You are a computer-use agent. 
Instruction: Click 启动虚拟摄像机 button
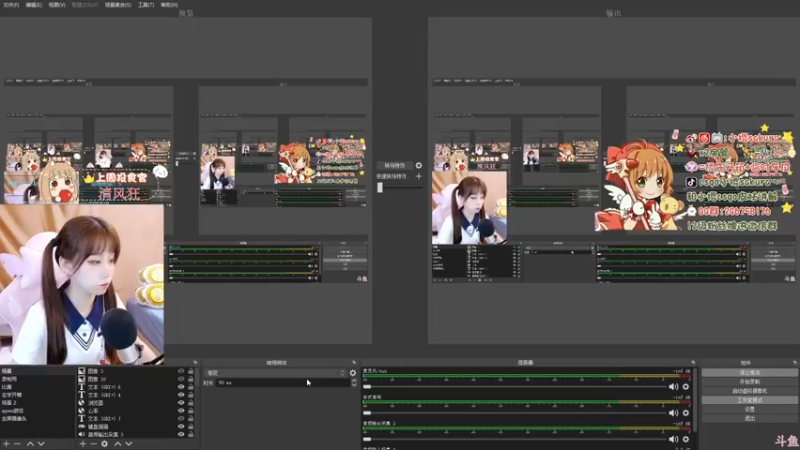749,391
